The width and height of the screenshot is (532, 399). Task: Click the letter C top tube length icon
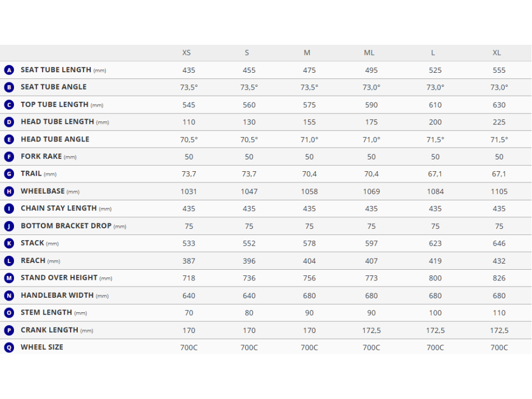(x=9, y=105)
